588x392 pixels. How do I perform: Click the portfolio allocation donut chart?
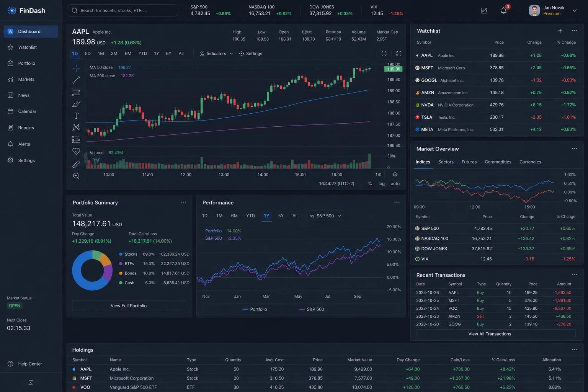(92, 270)
